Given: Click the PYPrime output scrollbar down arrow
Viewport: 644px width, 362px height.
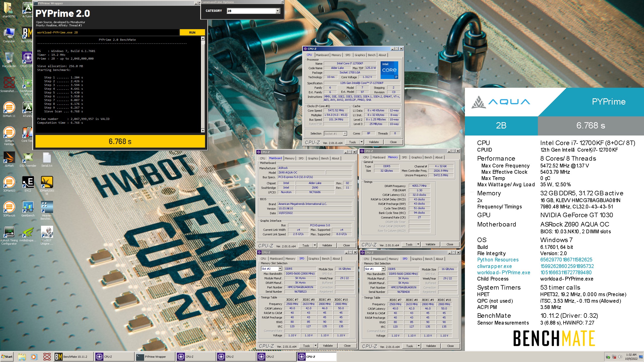Looking at the screenshot, I should tap(203, 130).
